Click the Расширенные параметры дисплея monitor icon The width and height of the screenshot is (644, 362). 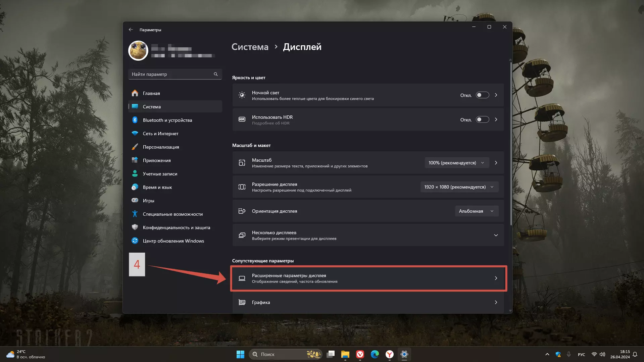click(242, 278)
